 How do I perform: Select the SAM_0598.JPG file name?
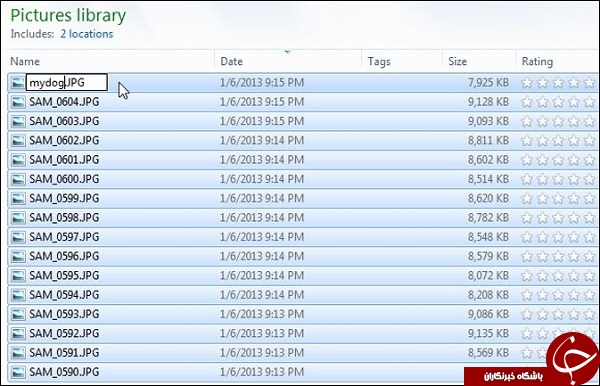click(64, 217)
